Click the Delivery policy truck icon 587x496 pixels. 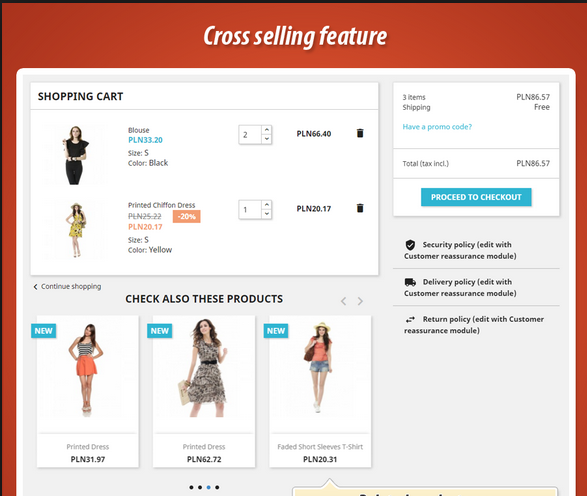(x=410, y=282)
